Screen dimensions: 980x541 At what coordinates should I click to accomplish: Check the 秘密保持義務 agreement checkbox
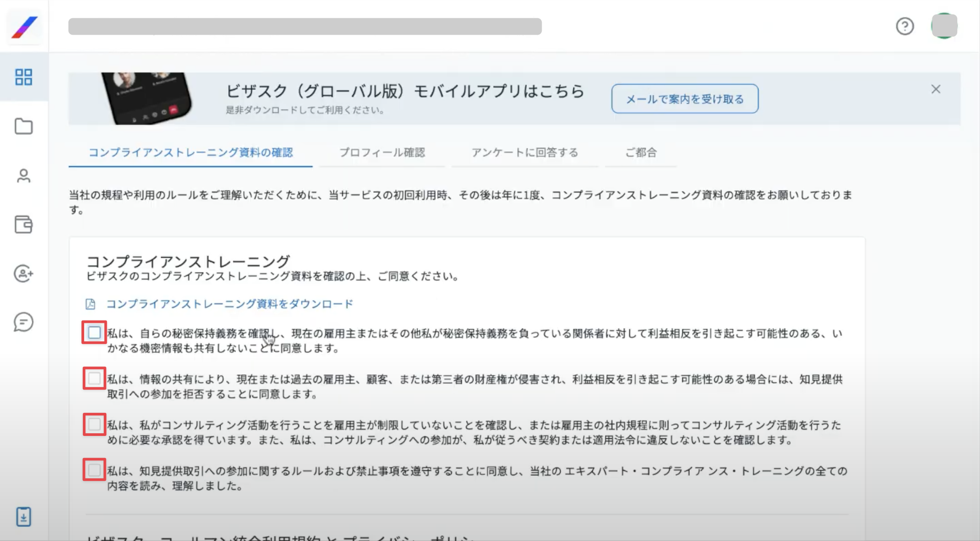click(94, 333)
